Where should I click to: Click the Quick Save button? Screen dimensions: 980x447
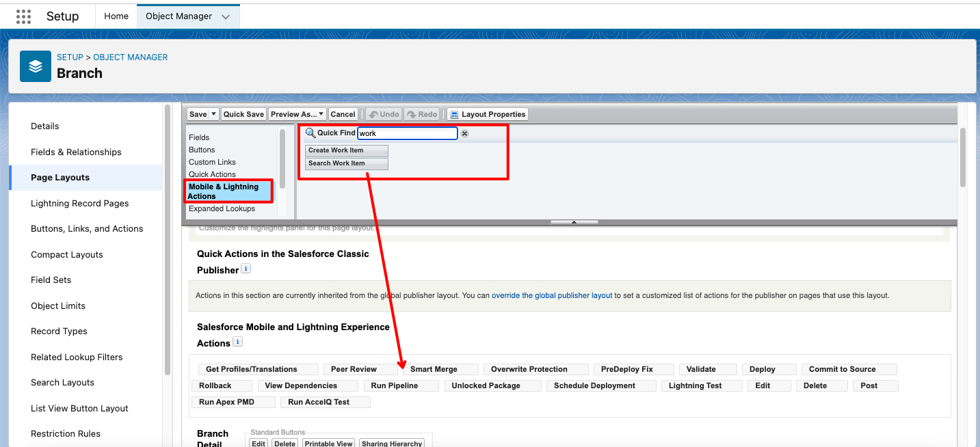(243, 114)
